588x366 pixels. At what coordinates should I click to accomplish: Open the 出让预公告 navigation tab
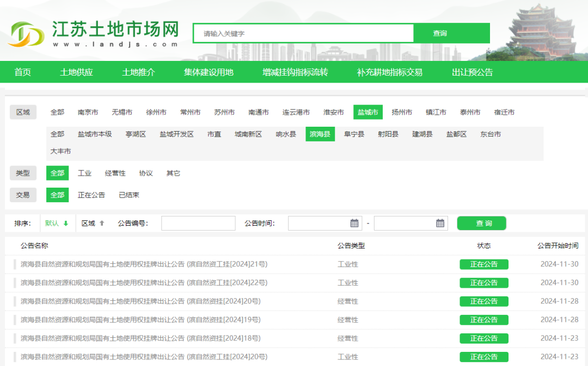(472, 72)
